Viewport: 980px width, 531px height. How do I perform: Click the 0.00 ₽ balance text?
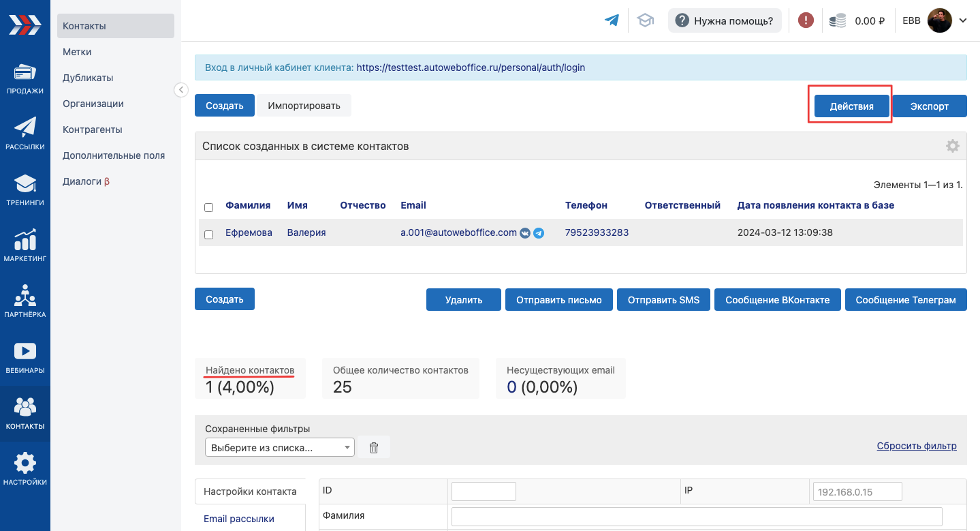pos(870,21)
